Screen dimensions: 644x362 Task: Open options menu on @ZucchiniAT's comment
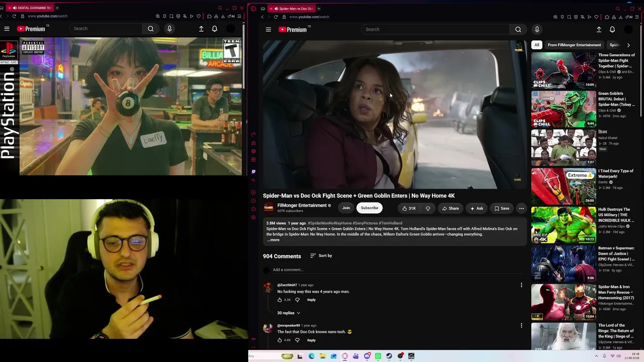(521, 285)
